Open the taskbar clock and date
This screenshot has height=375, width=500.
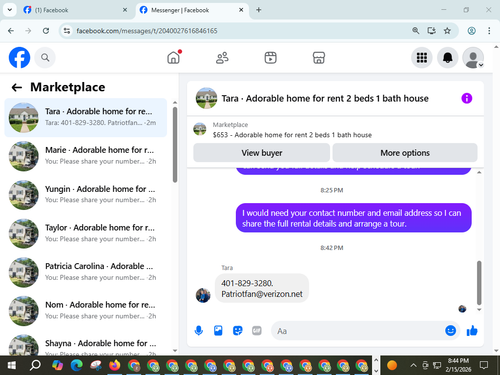[x=458, y=365]
